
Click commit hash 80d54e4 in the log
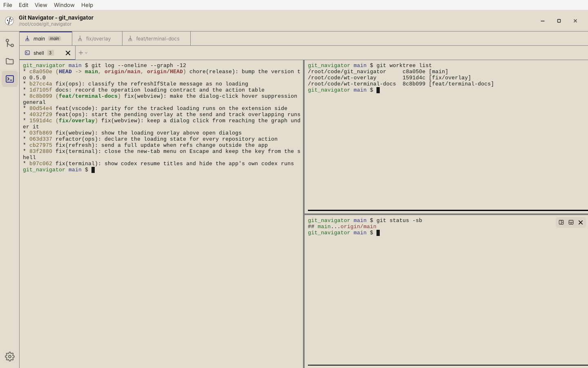point(41,108)
